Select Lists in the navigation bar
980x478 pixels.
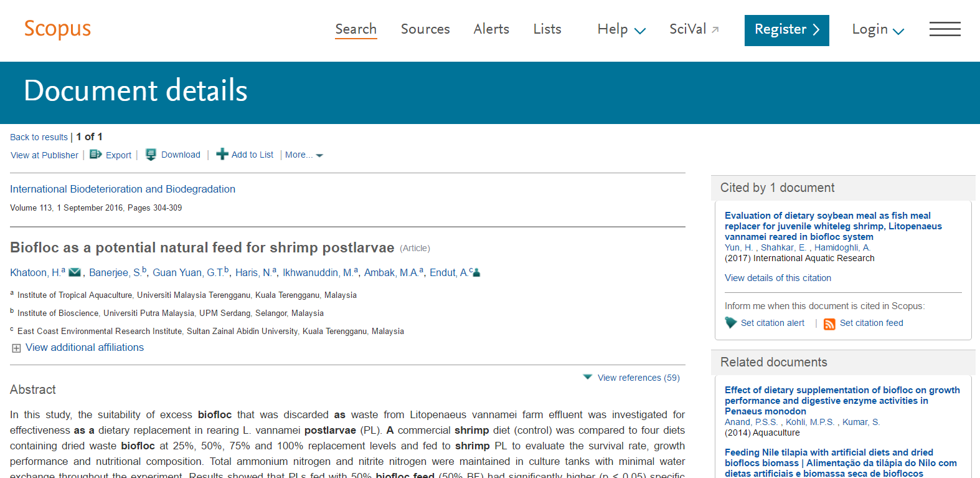(547, 29)
